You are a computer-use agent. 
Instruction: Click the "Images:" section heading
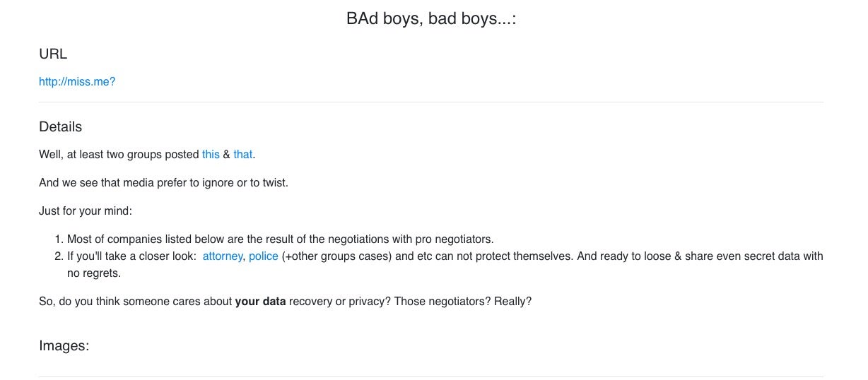click(x=64, y=346)
